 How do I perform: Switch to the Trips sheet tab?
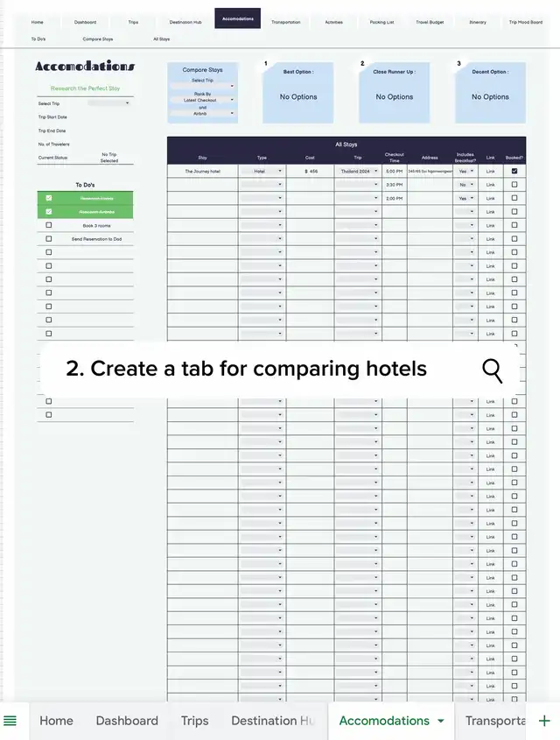click(x=194, y=721)
